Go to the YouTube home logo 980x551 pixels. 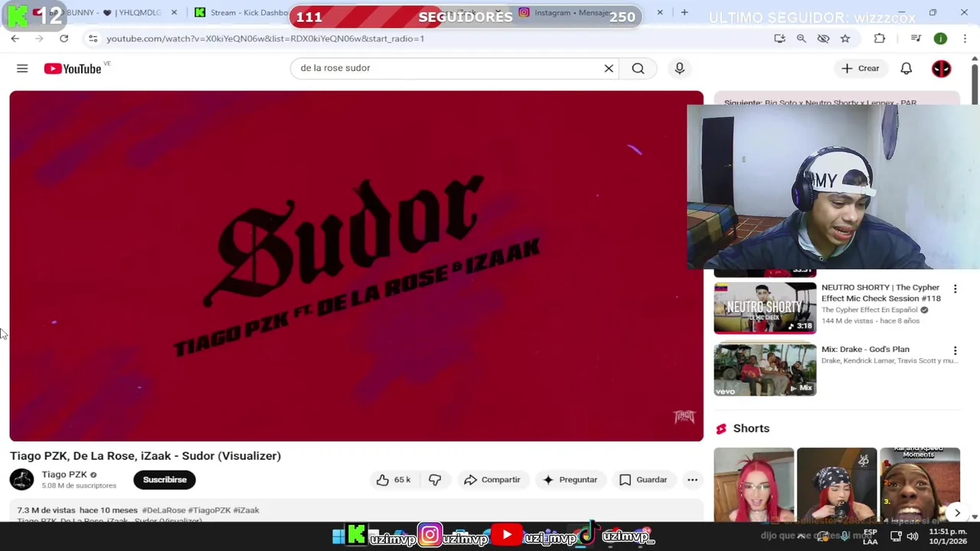73,69
